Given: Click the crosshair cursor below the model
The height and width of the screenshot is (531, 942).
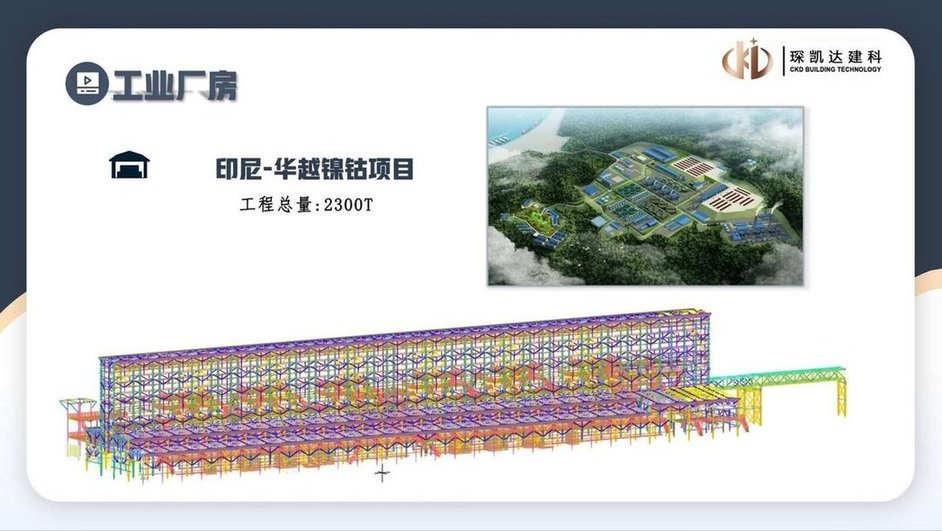Looking at the screenshot, I should point(382,473).
